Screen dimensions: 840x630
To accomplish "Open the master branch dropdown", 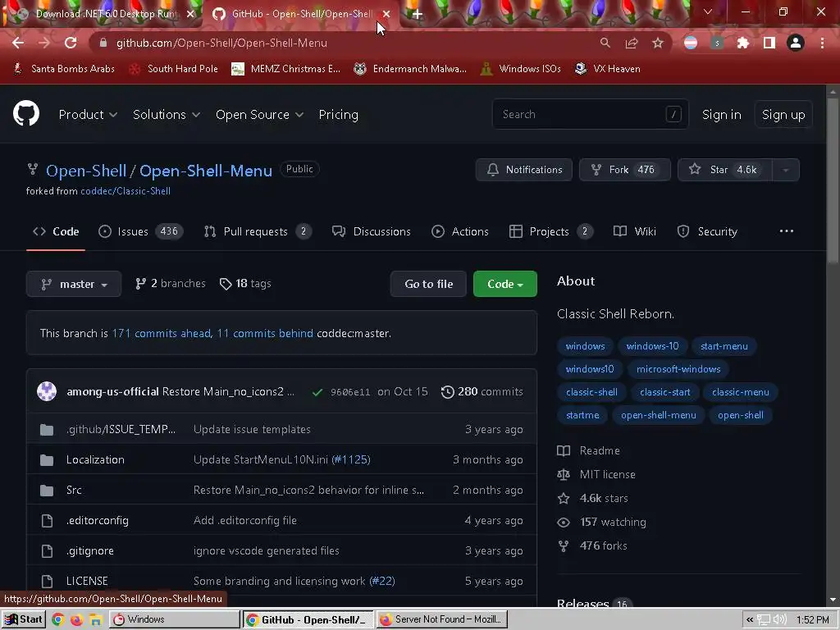I will click(x=74, y=284).
